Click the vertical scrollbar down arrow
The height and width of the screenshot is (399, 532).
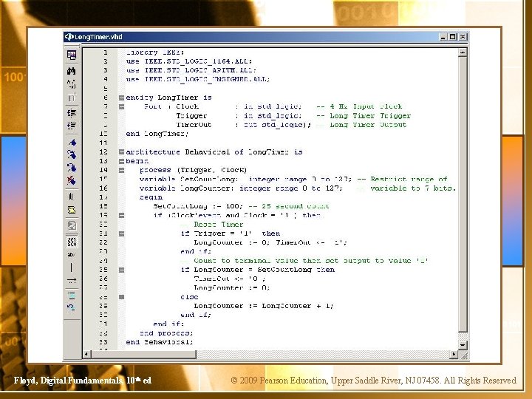click(463, 345)
